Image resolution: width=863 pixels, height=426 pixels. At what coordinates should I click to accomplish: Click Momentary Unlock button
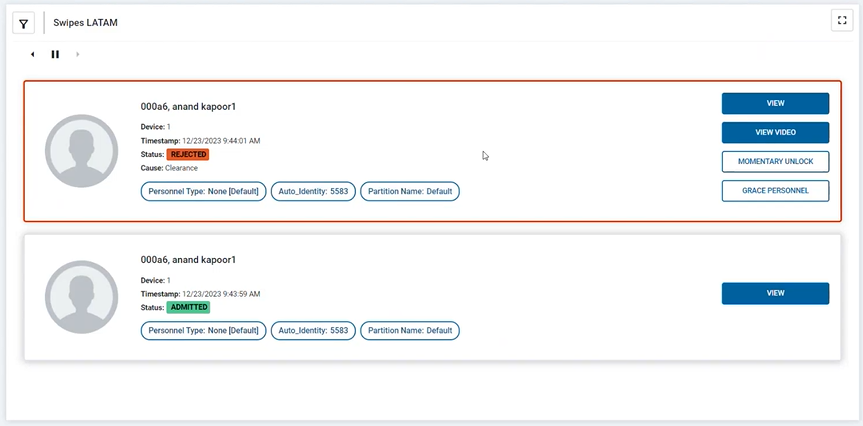[775, 161]
